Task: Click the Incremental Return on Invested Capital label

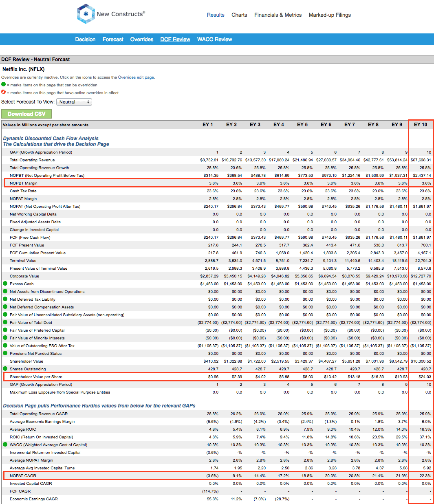Action: 45,453
